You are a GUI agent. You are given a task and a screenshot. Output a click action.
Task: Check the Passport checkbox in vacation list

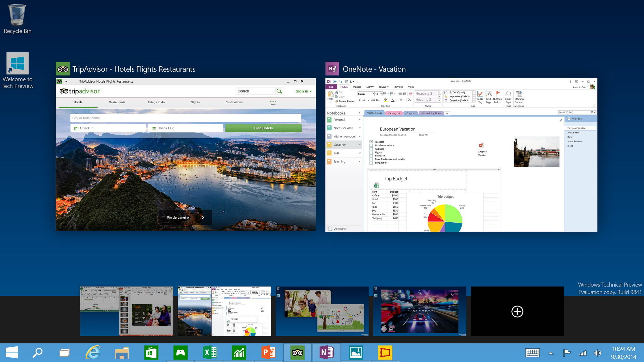371,142
